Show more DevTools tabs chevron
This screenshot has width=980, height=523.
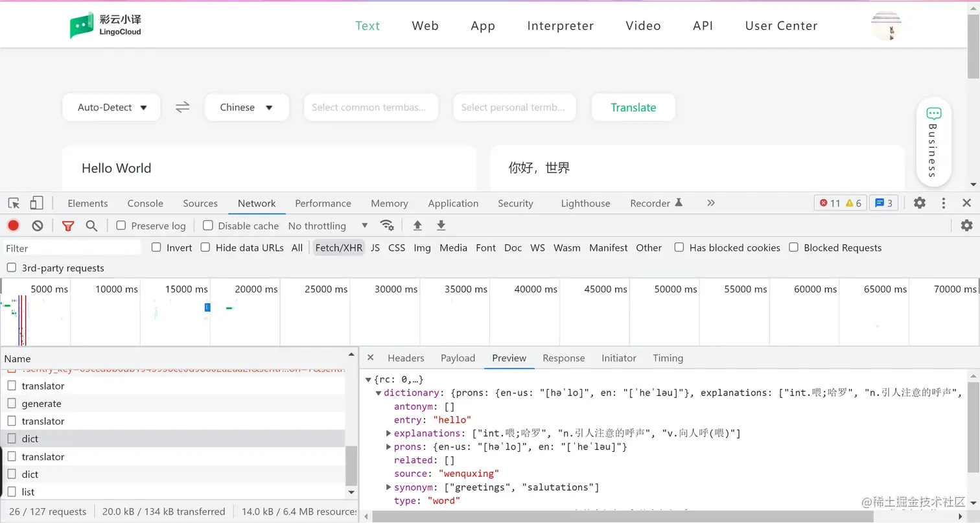point(711,203)
